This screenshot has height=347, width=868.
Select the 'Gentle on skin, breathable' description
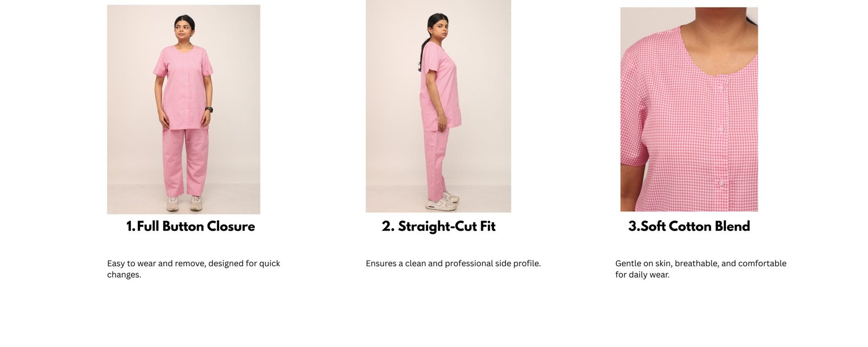click(x=701, y=269)
